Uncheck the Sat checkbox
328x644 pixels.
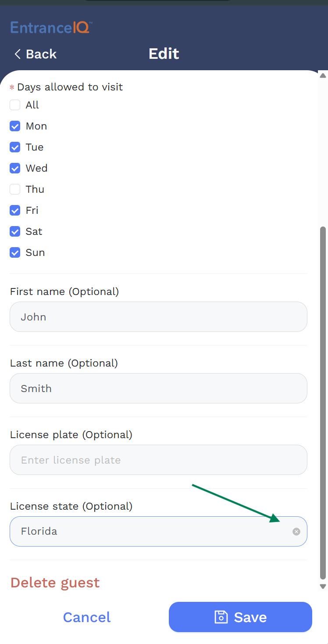tap(15, 231)
